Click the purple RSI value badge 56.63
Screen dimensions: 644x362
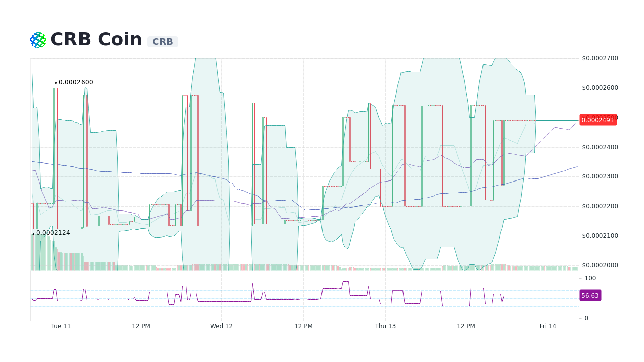click(590, 295)
